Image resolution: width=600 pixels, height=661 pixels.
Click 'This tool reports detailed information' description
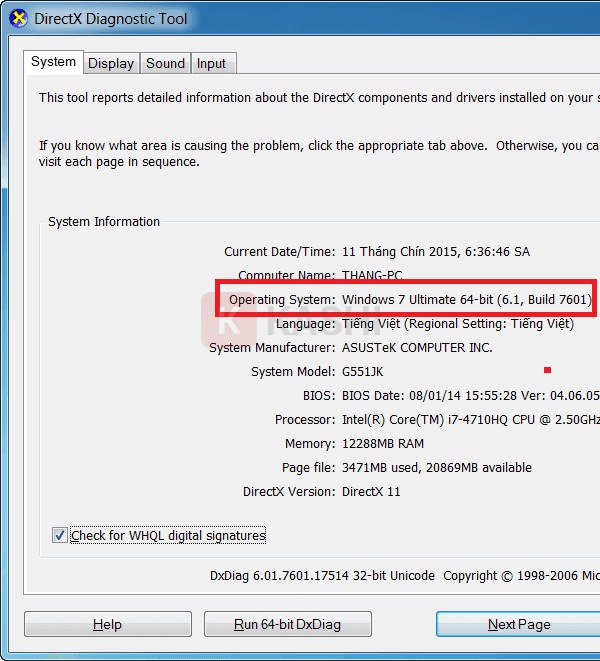click(319, 98)
